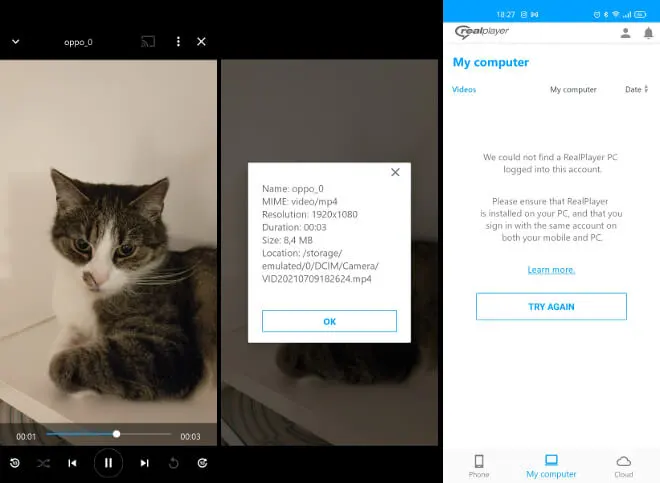This screenshot has height=483, width=660.
Task: Skip to next video
Action: point(144,463)
